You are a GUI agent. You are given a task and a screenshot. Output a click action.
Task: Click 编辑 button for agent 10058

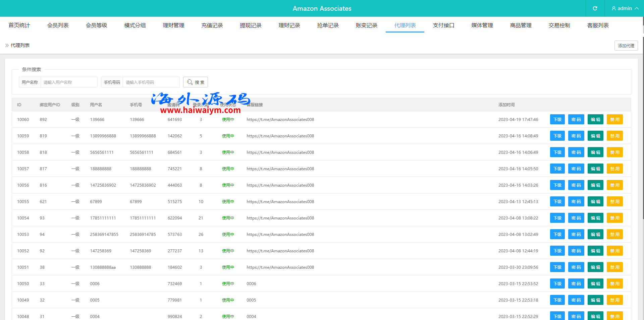point(595,152)
